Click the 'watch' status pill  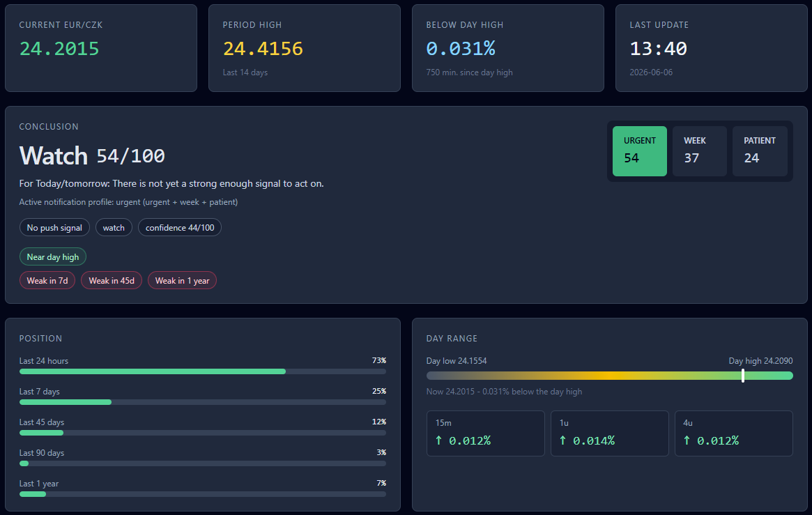tap(114, 228)
